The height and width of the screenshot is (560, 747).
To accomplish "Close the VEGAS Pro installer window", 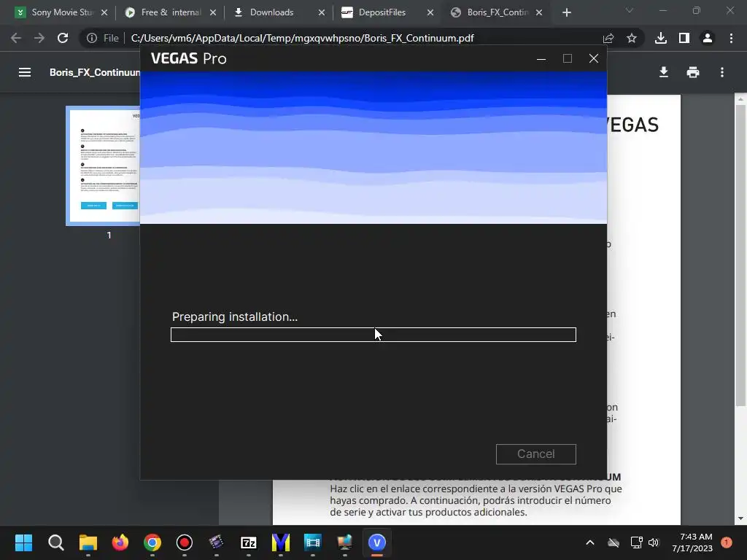I will [593, 58].
